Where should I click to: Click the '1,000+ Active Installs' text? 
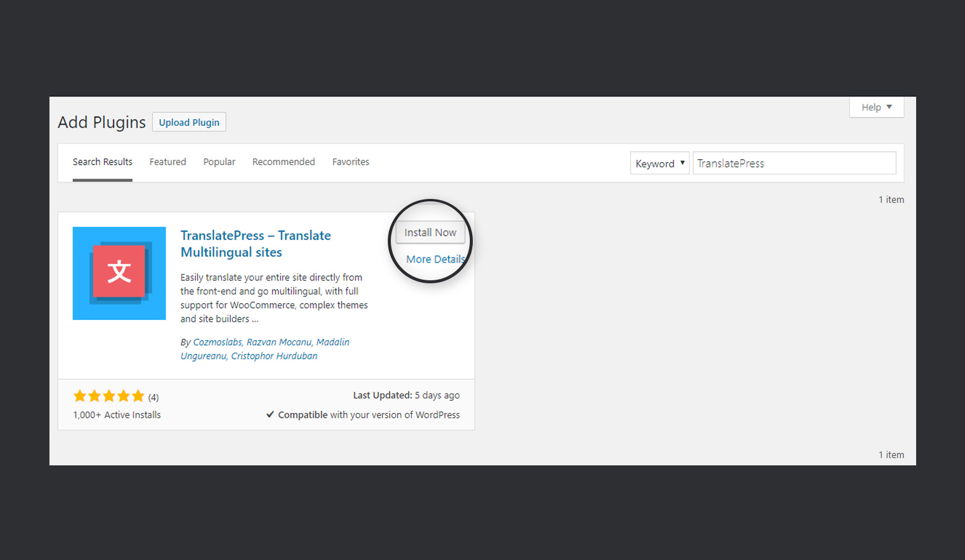(117, 415)
